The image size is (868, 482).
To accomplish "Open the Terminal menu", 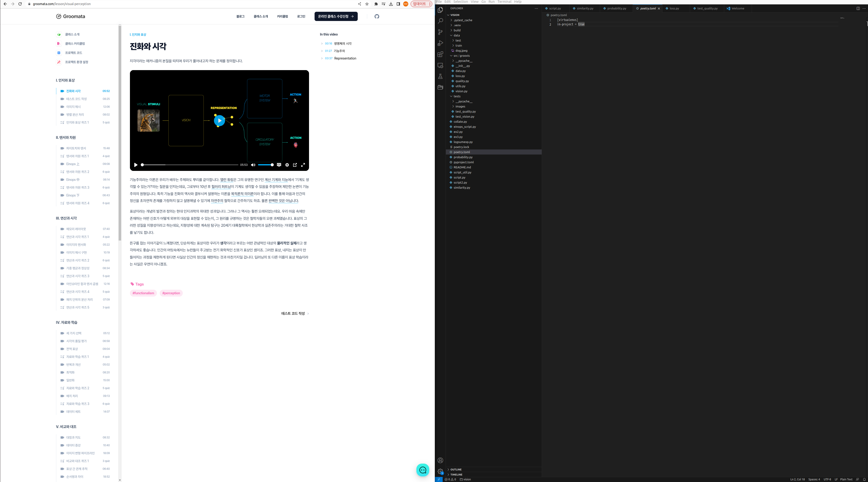I will click(x=504, y=2).
